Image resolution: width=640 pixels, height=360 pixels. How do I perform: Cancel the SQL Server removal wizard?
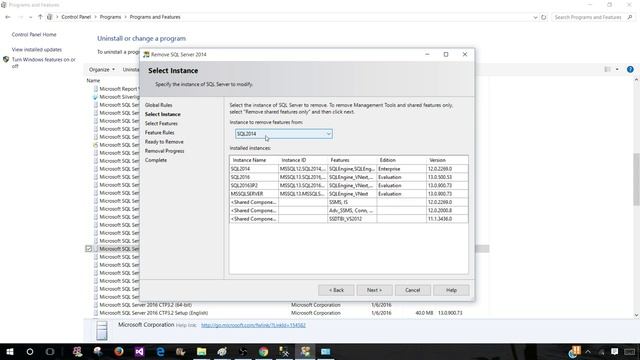click(413, 290)
